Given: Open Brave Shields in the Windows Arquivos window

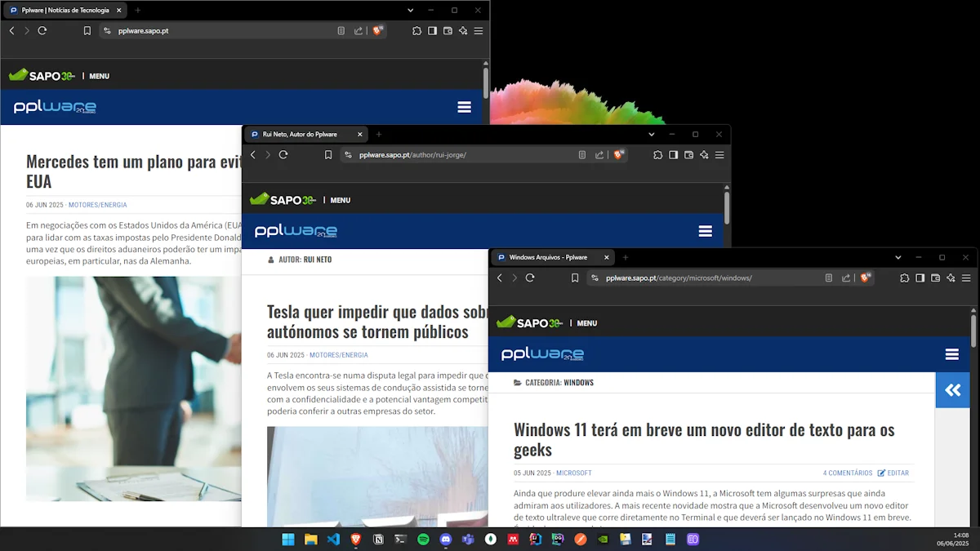Looking at the screenshot, I should 865,278.
